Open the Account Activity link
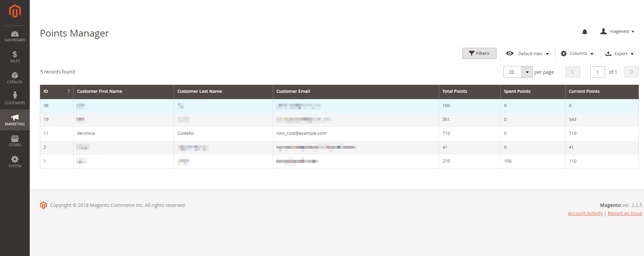Viewport: 644px width, 256px height. 585,213
